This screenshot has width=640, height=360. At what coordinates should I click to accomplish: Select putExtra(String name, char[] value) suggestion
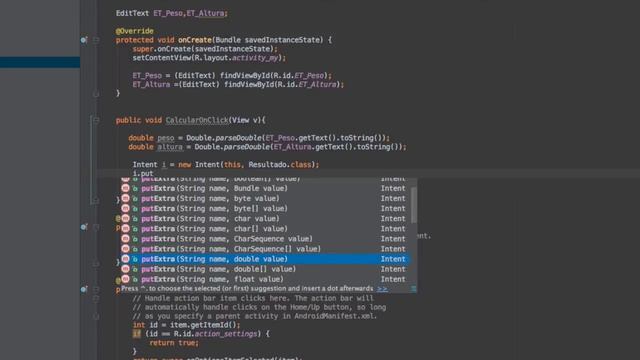click(x=266, y=229)
